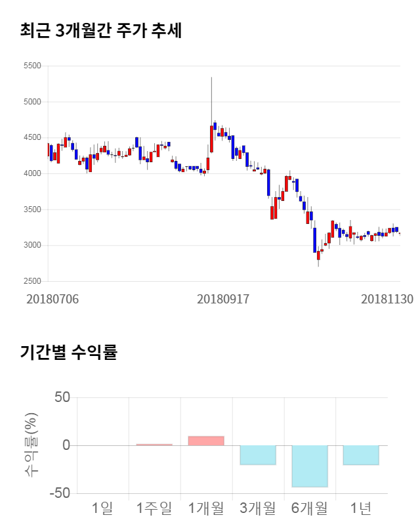Select the 4500 price axis label
The height and width of the screenshot is (532, 420).
(31, 138)
